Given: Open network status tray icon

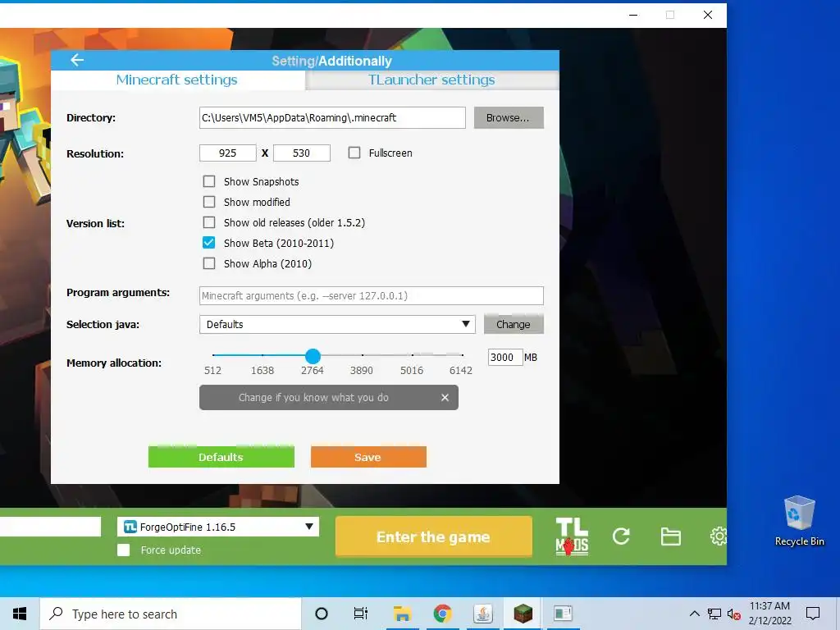Looking at the screenshot, I should point(714,614).
